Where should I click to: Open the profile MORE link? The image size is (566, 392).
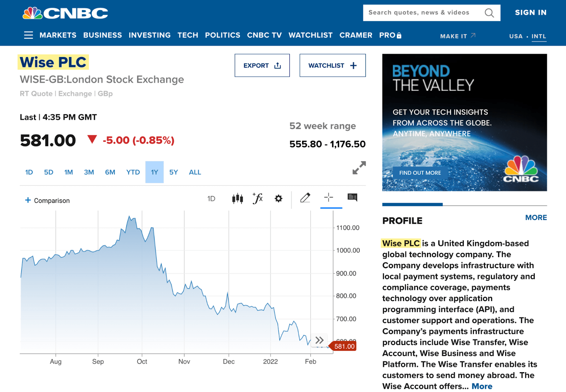point(536,218)
